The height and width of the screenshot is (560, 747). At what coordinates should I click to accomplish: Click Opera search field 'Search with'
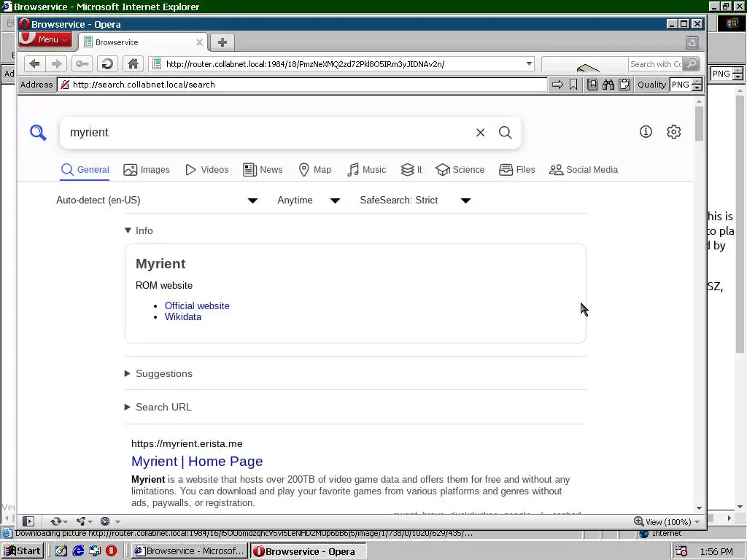(655, 64)
